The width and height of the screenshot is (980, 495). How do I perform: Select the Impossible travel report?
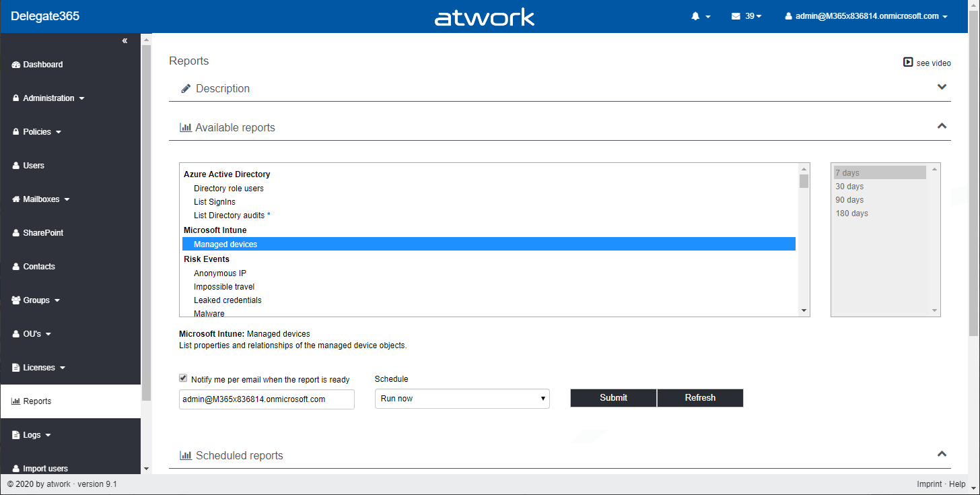[x=224, y=287]
